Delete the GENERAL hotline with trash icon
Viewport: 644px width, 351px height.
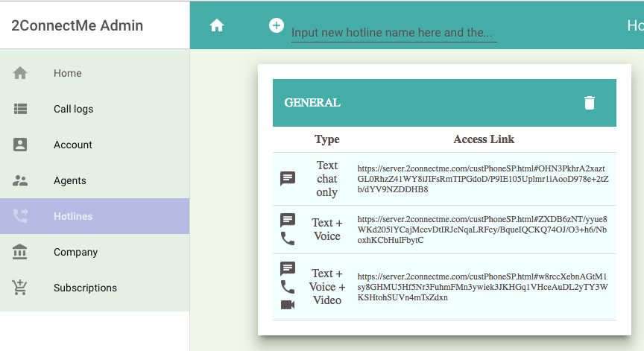coord(589,103)
